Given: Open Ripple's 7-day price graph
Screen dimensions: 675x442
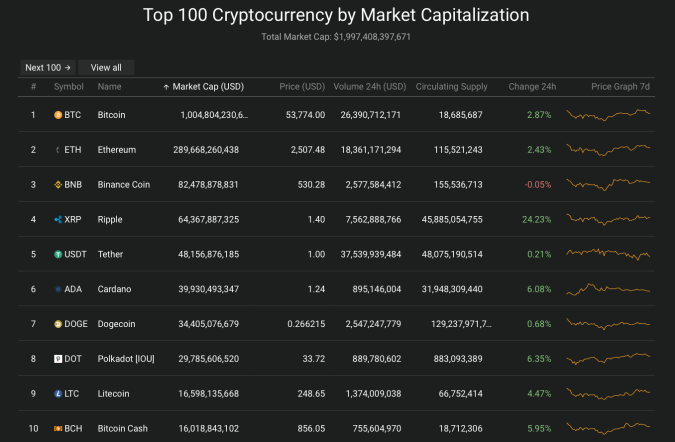Looking at the screenshot, I should tap(608, 219).
